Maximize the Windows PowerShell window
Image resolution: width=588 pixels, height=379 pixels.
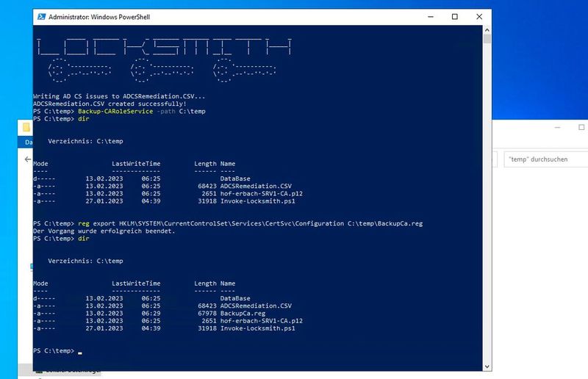click(x=455, y=17)
